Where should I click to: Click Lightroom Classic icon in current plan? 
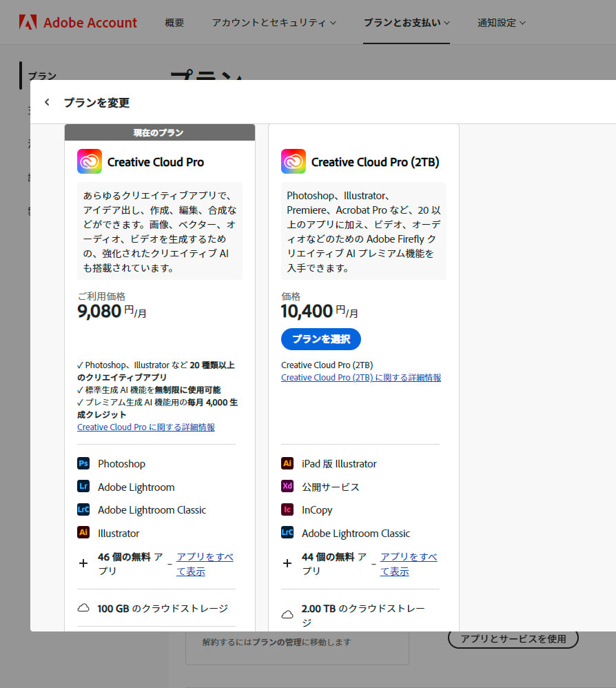83,509
